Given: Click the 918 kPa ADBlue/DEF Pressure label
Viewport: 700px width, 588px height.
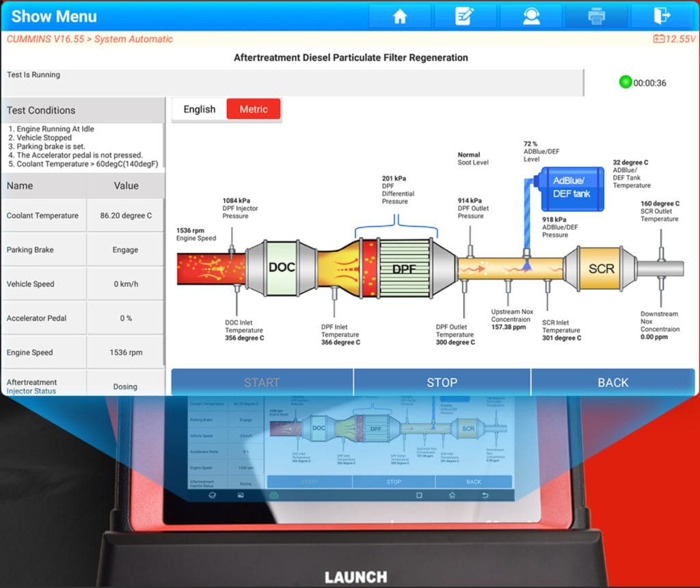Looking at the screenshot, I should [x=560, y=227].
